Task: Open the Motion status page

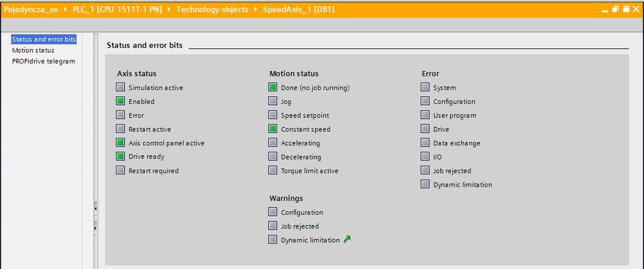Action: tap(33, 50)
